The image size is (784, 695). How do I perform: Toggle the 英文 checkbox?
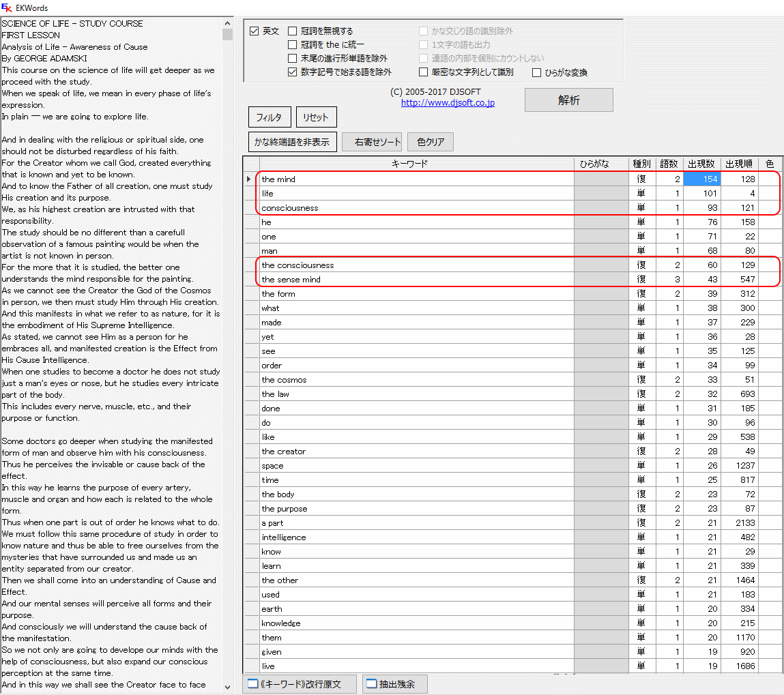coord(254,31)
